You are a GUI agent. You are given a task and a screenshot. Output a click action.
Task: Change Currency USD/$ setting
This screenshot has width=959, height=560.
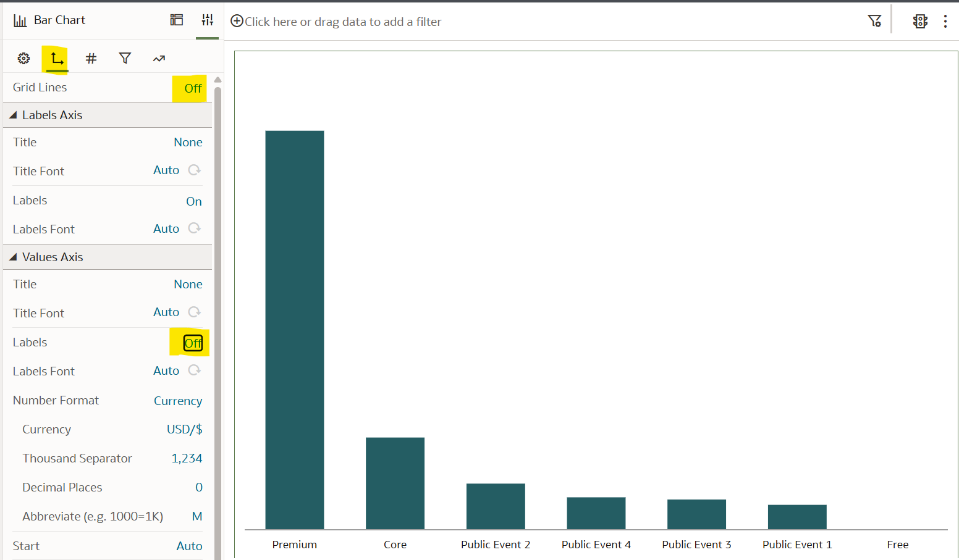[x=185, y=429]
